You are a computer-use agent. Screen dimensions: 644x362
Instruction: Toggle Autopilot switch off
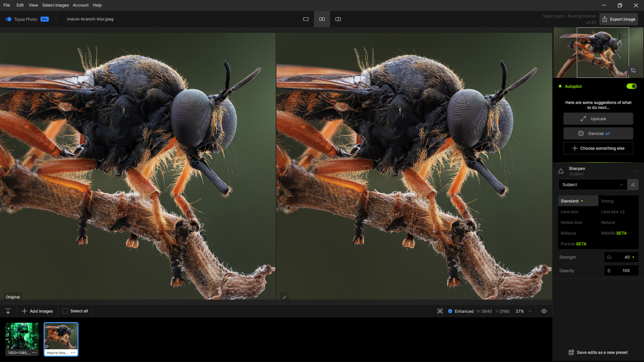[x=631, y=86]
